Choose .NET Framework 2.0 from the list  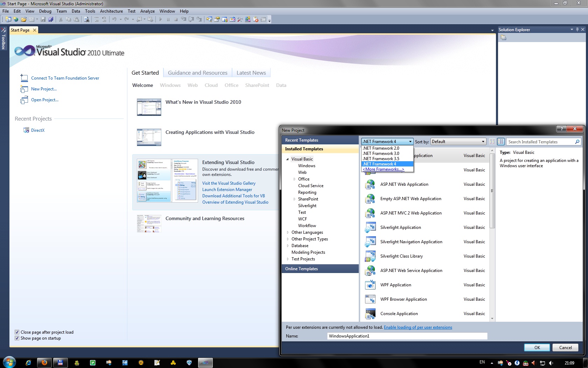pyautogui.click(x=387, y=148)
